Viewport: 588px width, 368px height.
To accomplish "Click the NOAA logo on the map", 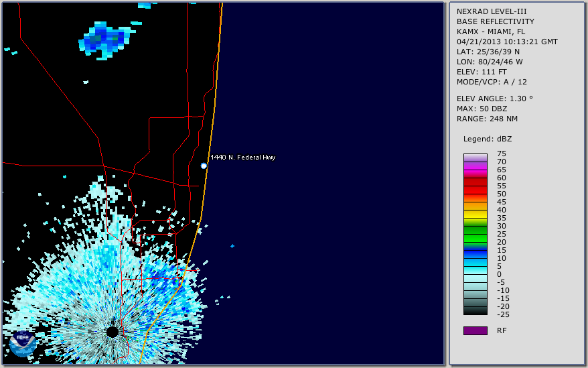I will click(23, 344).
